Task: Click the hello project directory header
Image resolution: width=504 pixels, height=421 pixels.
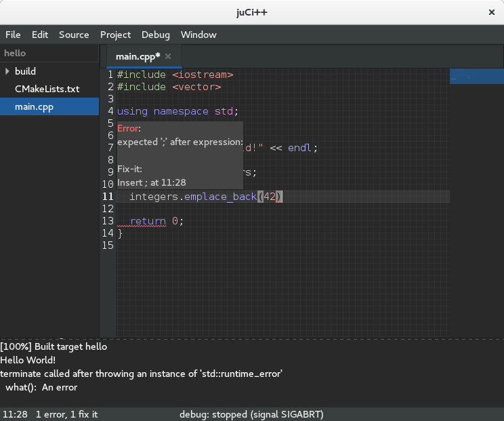Action: pos(15,53)
